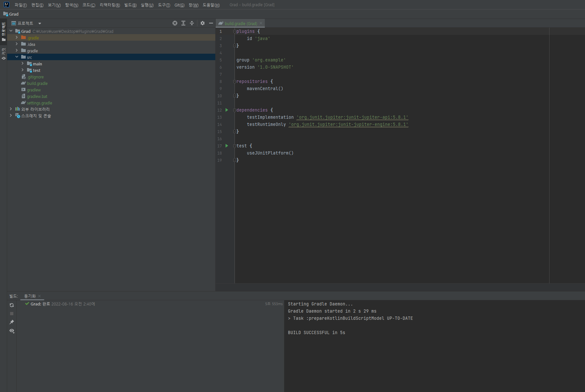Select .gitignore file in project tree
This screenshot has width=585, height=392.
pyautogui.click(x=36, y=77)
